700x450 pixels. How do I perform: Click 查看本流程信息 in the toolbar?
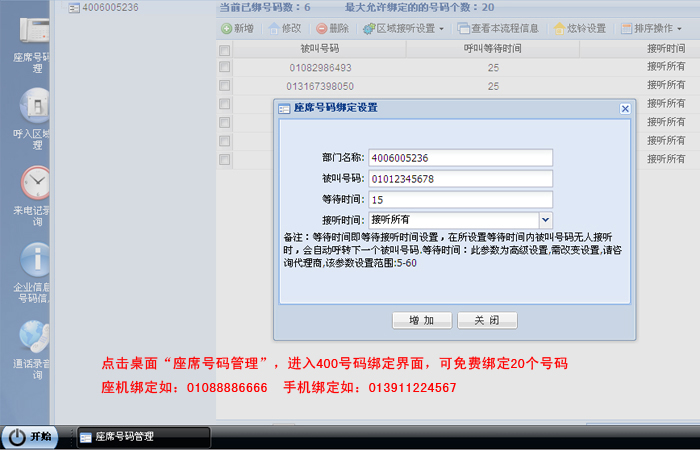point(500,28)
